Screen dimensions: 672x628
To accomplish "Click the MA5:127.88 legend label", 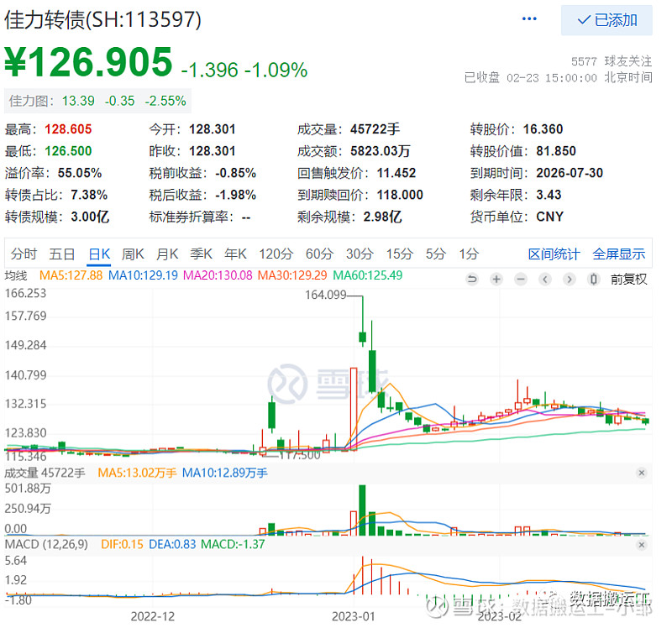I will click(71, 275).
